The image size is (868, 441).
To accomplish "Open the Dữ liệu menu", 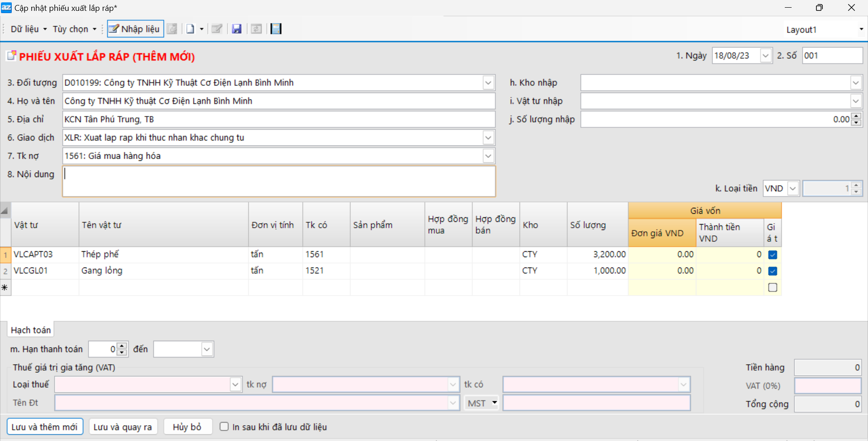I will coord(28,29).
